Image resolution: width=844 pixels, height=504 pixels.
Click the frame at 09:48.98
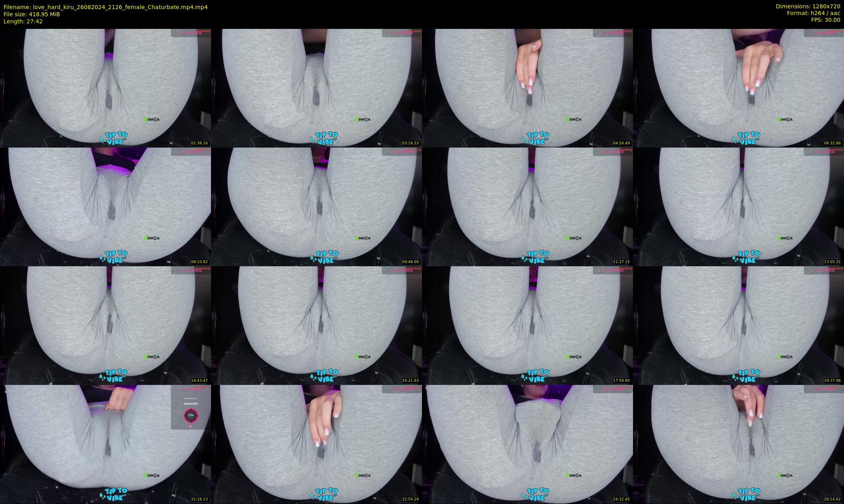316,207
